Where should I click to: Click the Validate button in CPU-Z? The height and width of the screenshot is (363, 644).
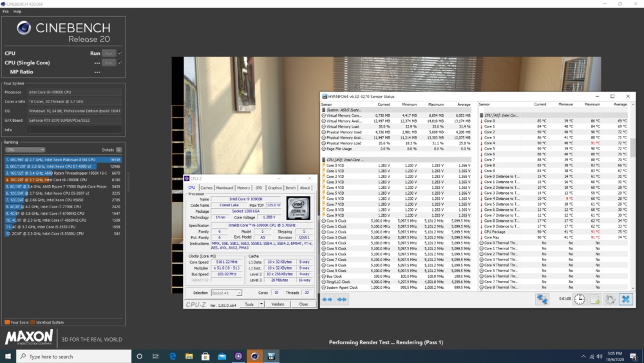[x=278, y=304]
